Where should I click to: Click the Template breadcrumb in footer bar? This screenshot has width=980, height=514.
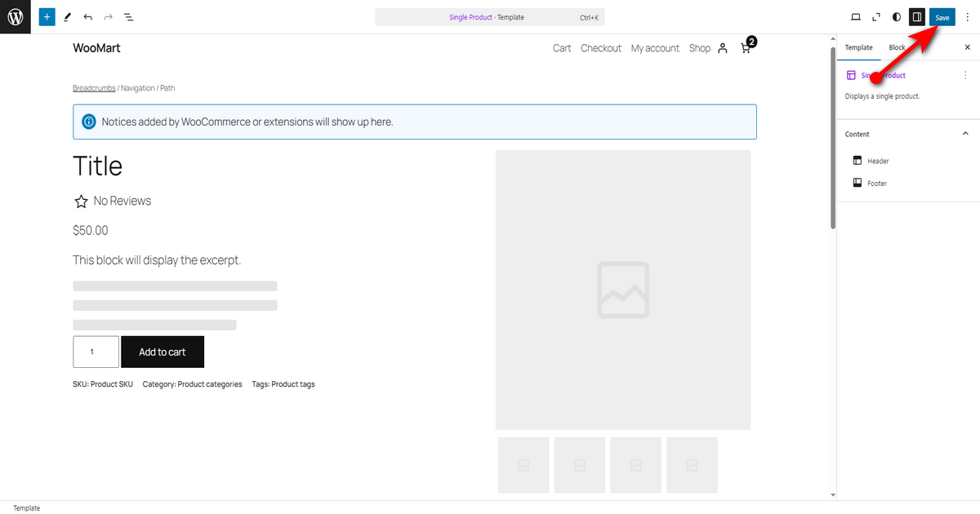coord(26,507)
